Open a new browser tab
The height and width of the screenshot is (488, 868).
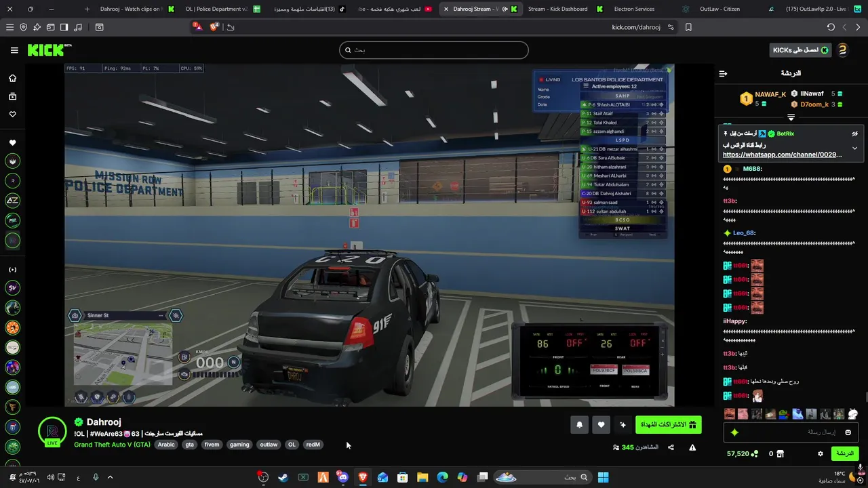[87, 9]
